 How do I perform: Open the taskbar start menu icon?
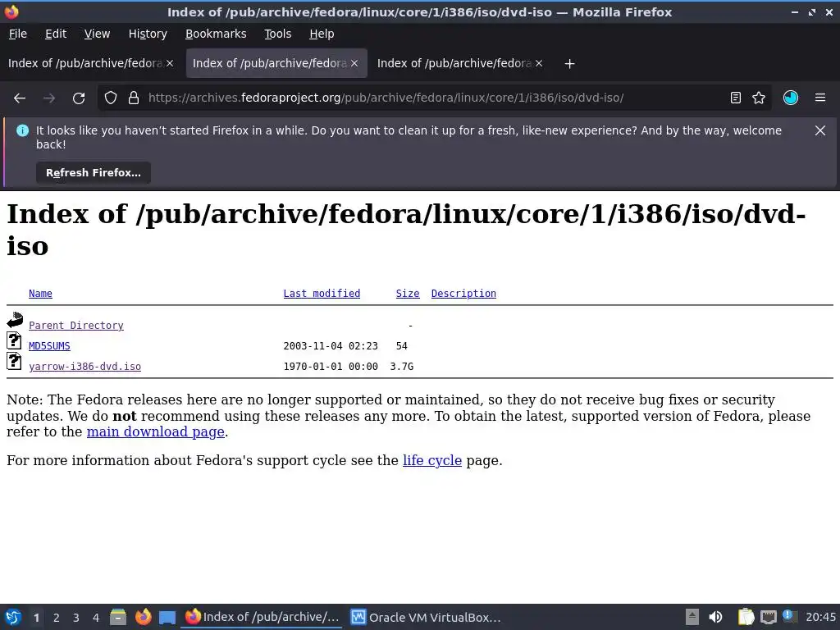13,617
